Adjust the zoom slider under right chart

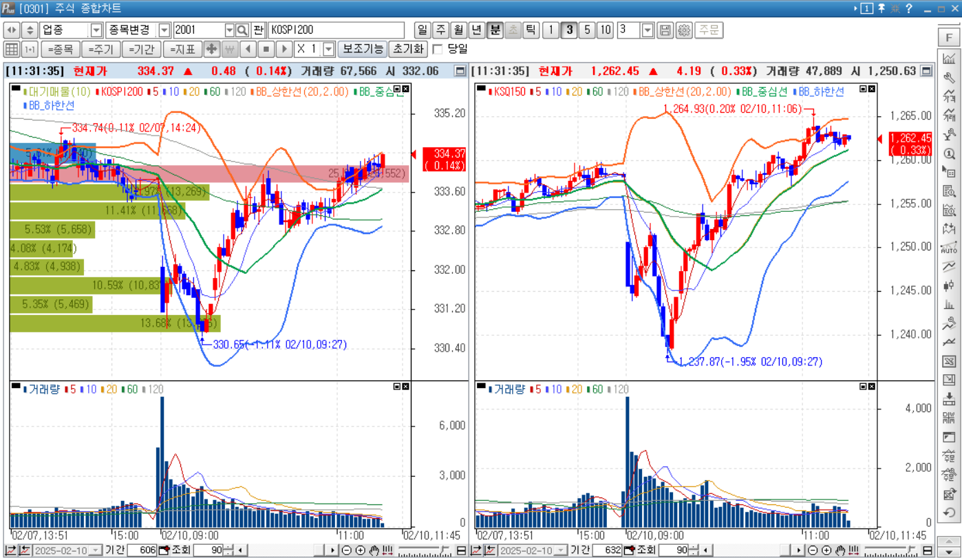[x=890, y=550]
